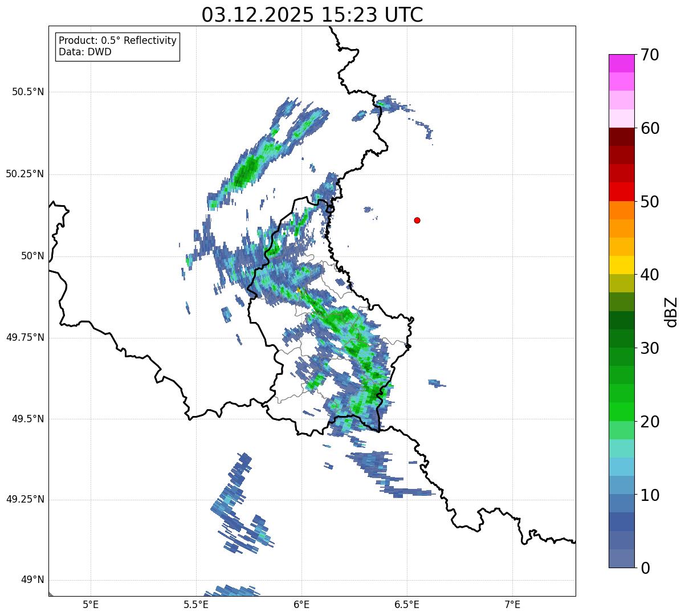Click the 'Product: 0.5° Reflectivity' label
Image resolution: width=685 pixels, height=616 pixels.
click(117, 41)
